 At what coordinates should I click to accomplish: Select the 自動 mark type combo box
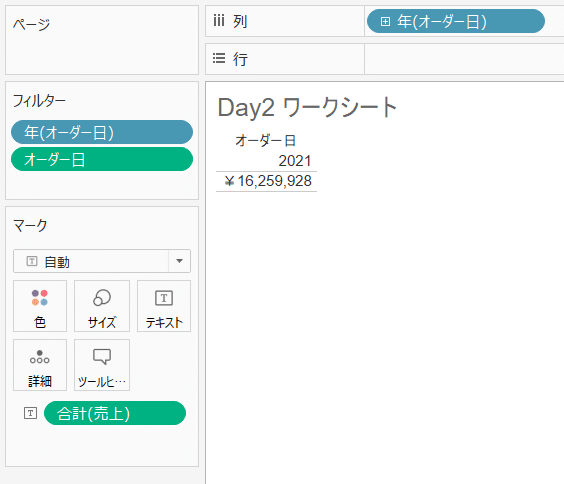click(102, 261)
